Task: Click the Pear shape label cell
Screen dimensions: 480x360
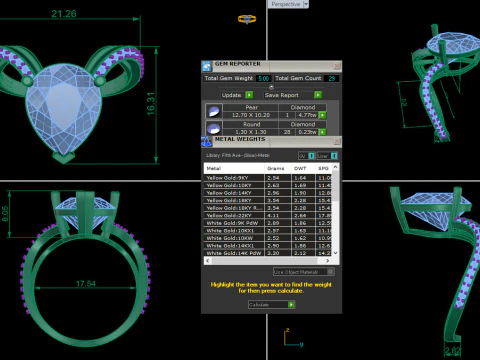Action: (251, 107)
